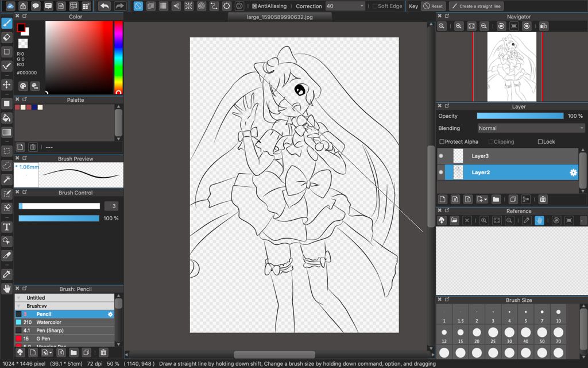
Task: Collapse the Untitled brush group
Action: click(x=19, y=298)
